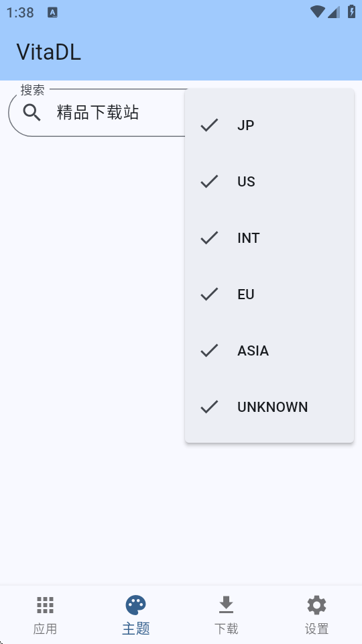Toggle the UNKNOWN region filter item
The width and height of the screenshot is (362, 644).
click(x=269, y=407)
